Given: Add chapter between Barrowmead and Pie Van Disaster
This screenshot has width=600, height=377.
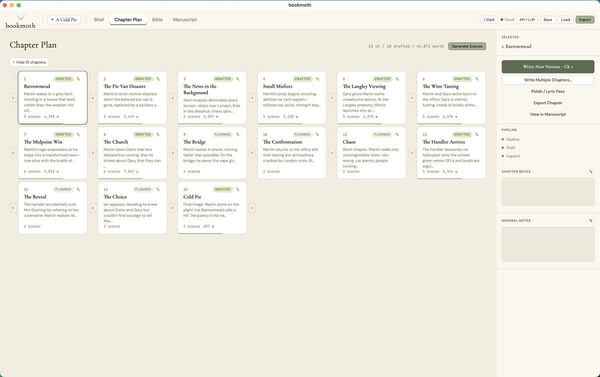Looking at the screenshot, I should point(93,98).
